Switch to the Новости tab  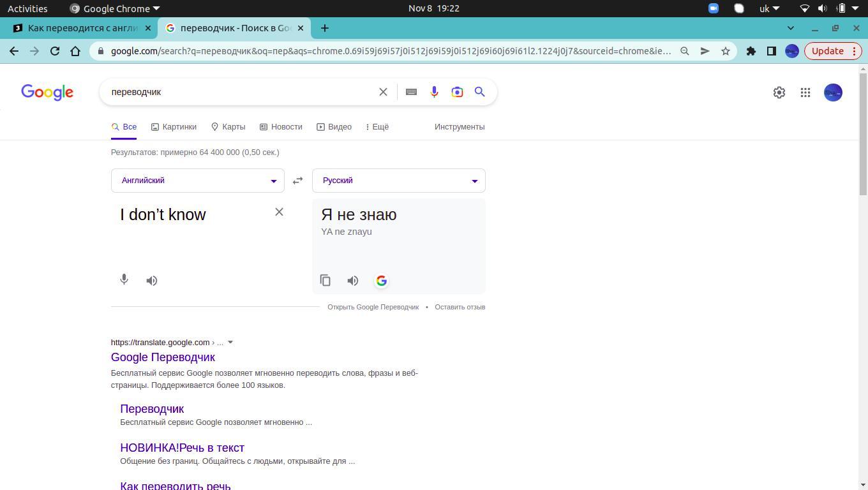coord(281,127)
